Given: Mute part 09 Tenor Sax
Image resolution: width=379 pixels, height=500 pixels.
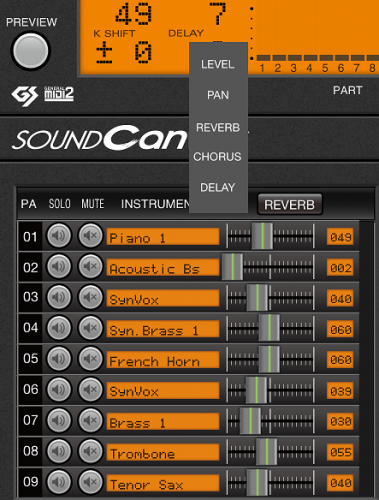Looking at the screenshot, I should point(90,482).
